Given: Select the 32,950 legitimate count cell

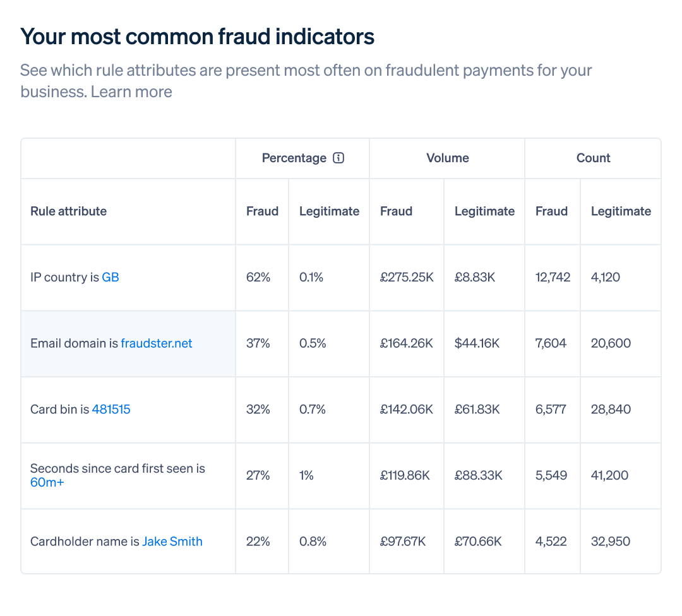Looking at the screenshot, I should pyautogui.click(x=621, y=542).
